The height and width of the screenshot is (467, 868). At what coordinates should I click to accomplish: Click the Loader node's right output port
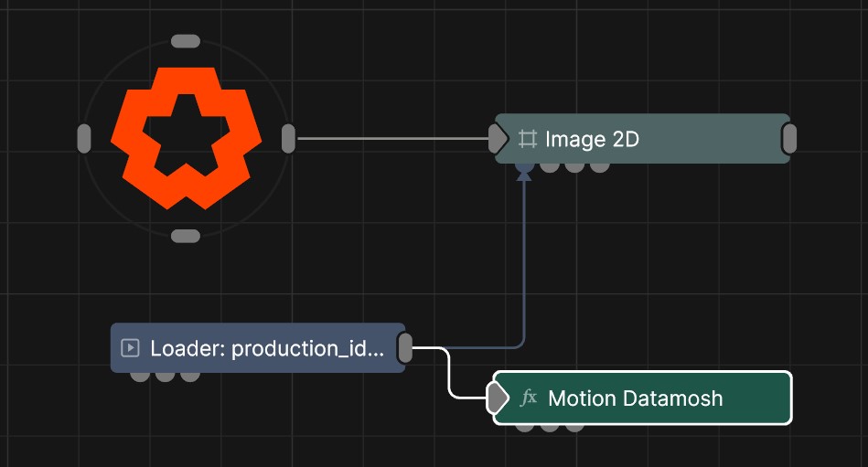pos(405,347)
